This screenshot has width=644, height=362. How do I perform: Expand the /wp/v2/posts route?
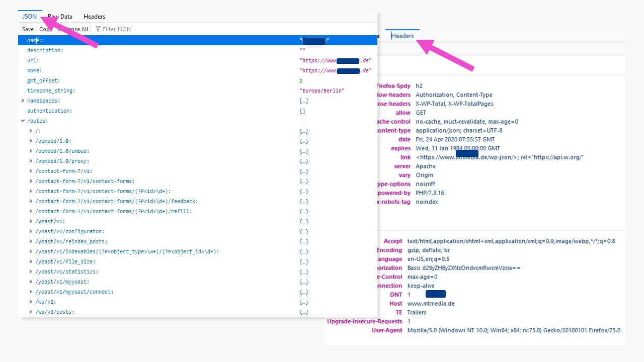pyautogui.click(x=31, y=312)
